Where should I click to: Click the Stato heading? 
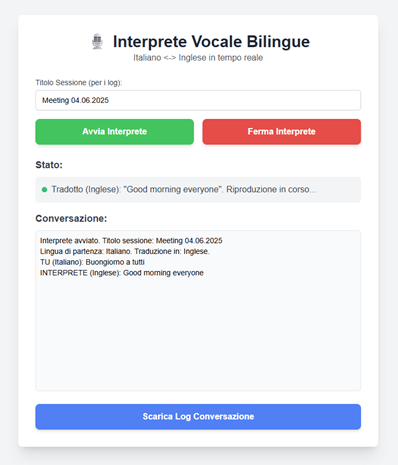pos(49,165)
